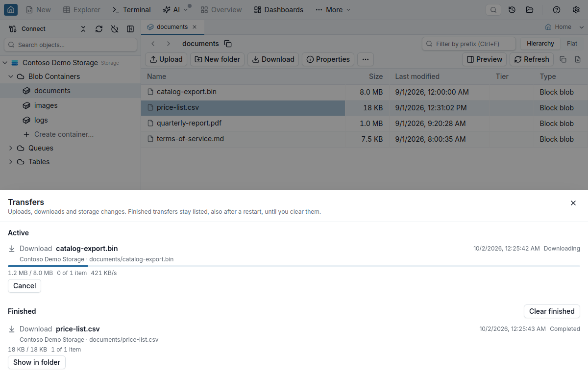Cancel the catalog-export.bin download
Image resolution: width=588 pixels, height=379 pixels.
click(x=24, y=286)
